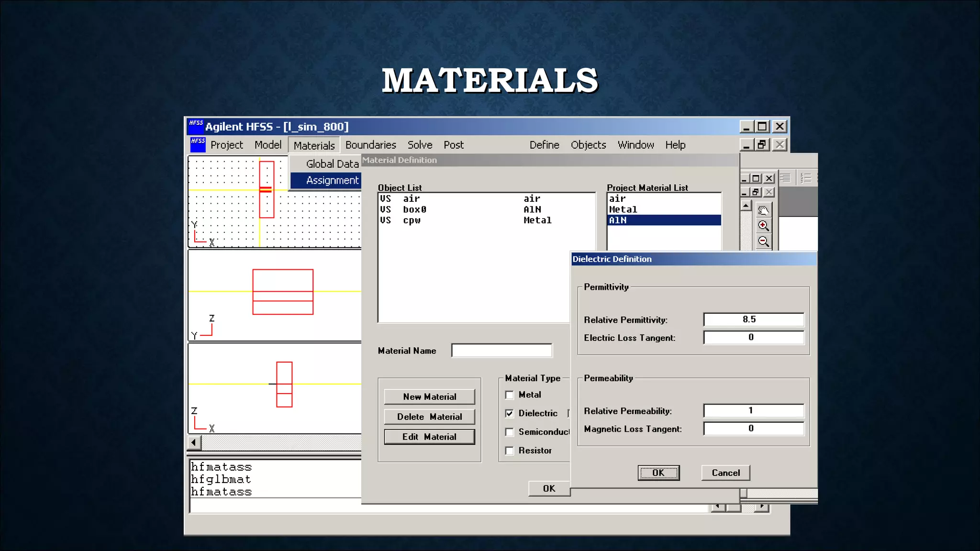Viewport: 980px width, 551px height.
Task: Check the Resistor material type checkbox
Action: coord(510,451)
